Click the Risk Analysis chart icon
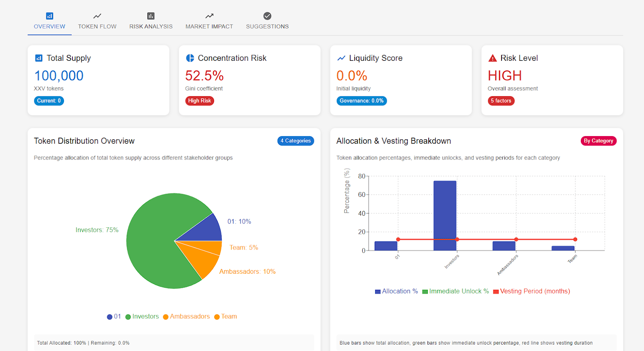This screenshot has height=351, width=644. point(151,16)
